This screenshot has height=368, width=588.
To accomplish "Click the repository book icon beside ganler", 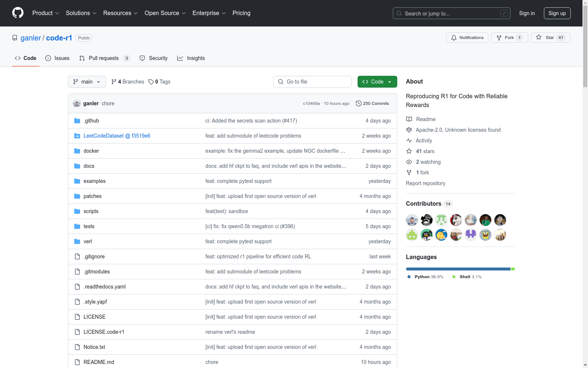I will pyautogui.click(x=15, y=38).
